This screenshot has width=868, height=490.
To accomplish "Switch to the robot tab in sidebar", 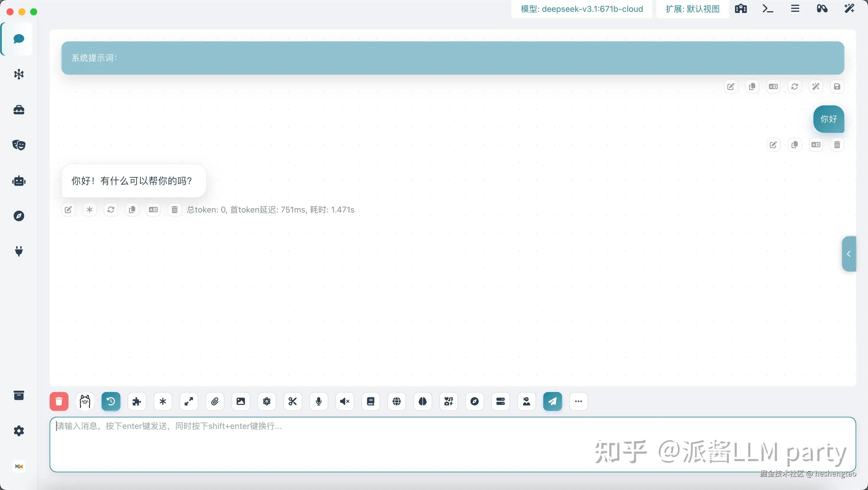I will (19, 181).
